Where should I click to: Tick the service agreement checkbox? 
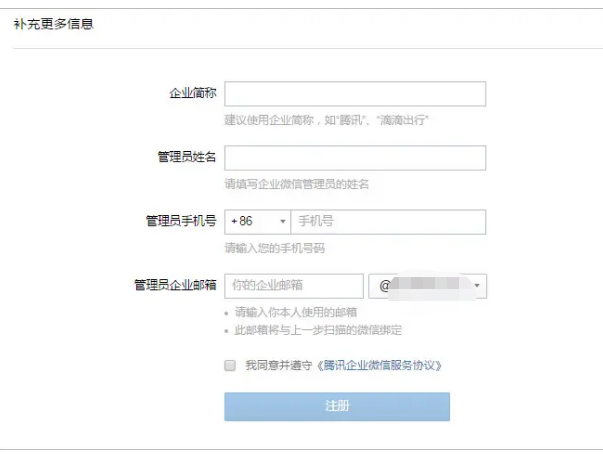point(230,366)
